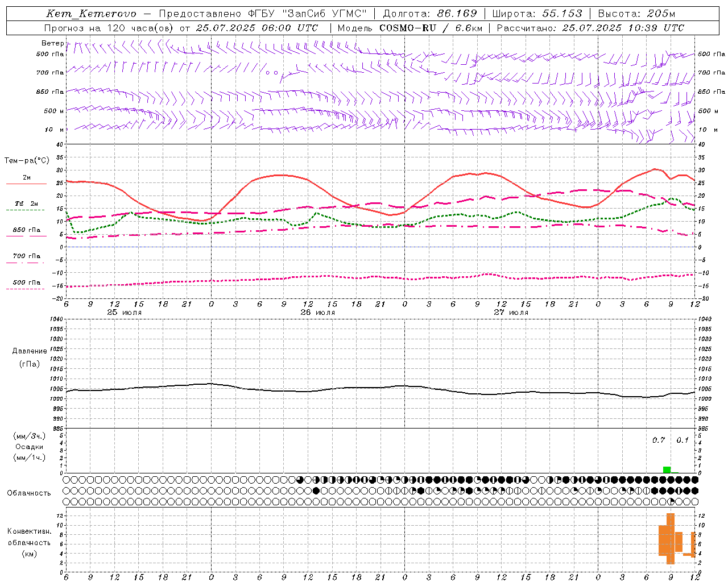The image size is (728, 582).
Task: Click the Конвективн. convective cloud label
Action: [30, 531]
